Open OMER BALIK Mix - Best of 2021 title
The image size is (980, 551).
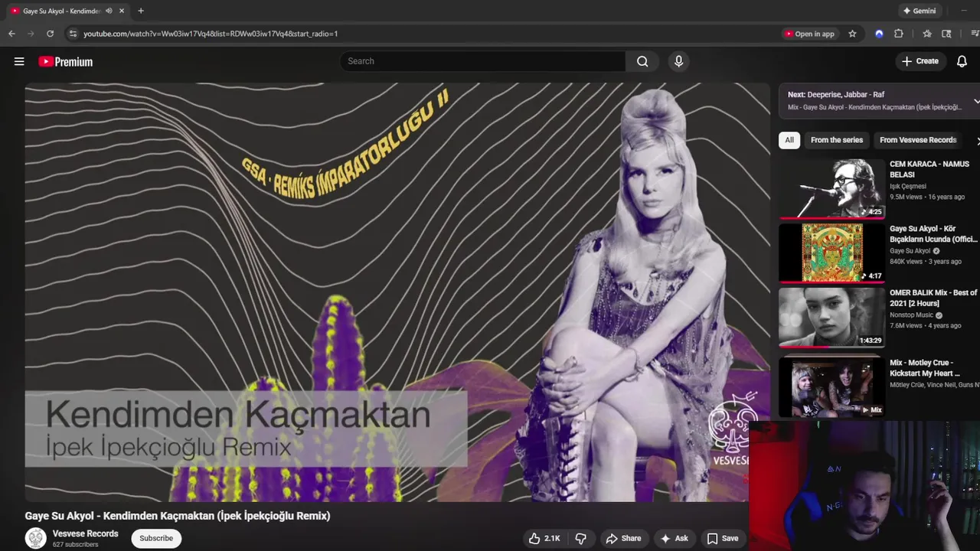[933, 298]
